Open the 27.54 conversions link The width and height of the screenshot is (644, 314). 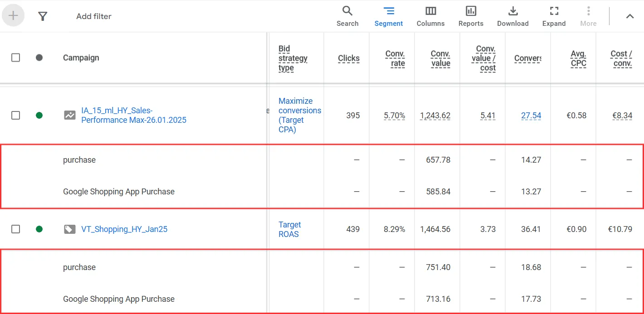click(531, 116)
